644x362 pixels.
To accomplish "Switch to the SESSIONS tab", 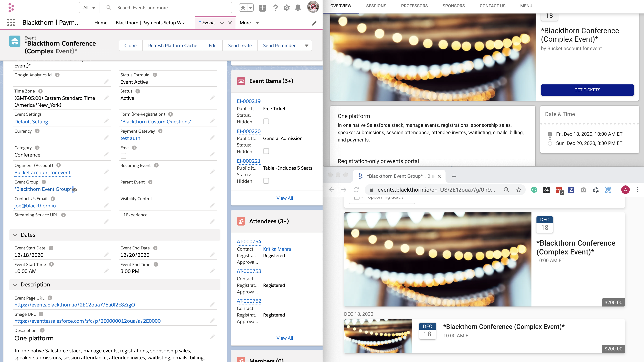I will point(376,6).
